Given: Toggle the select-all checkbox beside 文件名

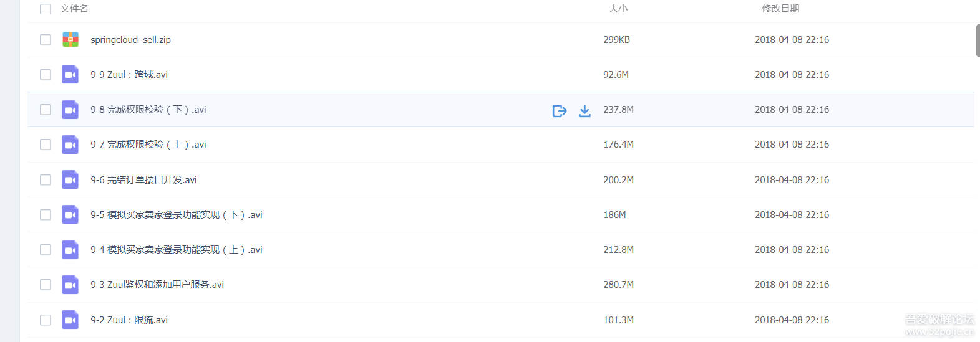Looking at the screenshot, I should click(46, 9).
